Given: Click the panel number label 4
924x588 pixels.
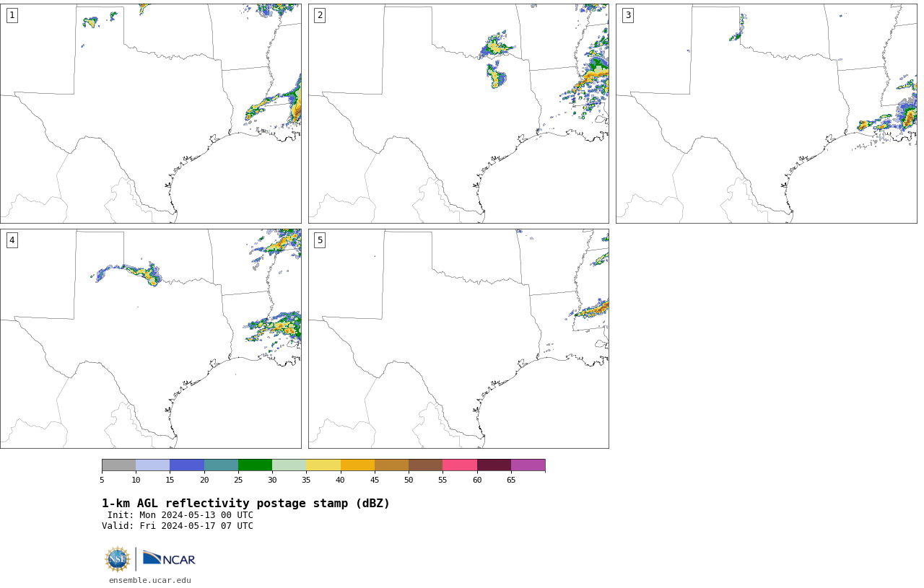Looking at the screenshot, I should coord(12,240).
